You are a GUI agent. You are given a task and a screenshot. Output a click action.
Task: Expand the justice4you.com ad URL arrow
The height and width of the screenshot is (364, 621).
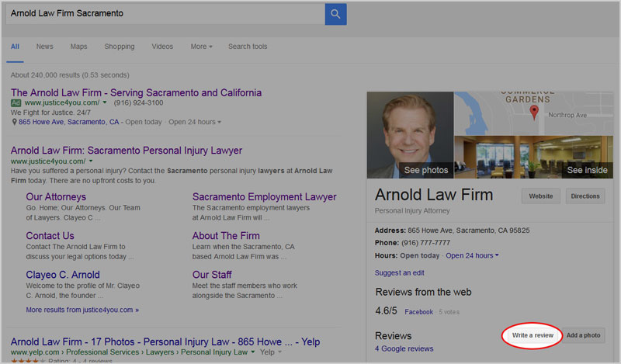click(106, 103)
